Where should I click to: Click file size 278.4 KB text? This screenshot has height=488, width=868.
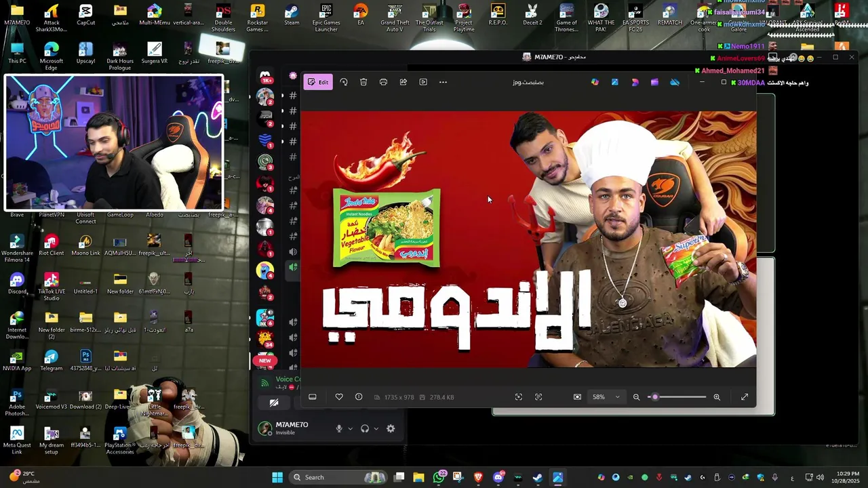click(x=441, y=397)
